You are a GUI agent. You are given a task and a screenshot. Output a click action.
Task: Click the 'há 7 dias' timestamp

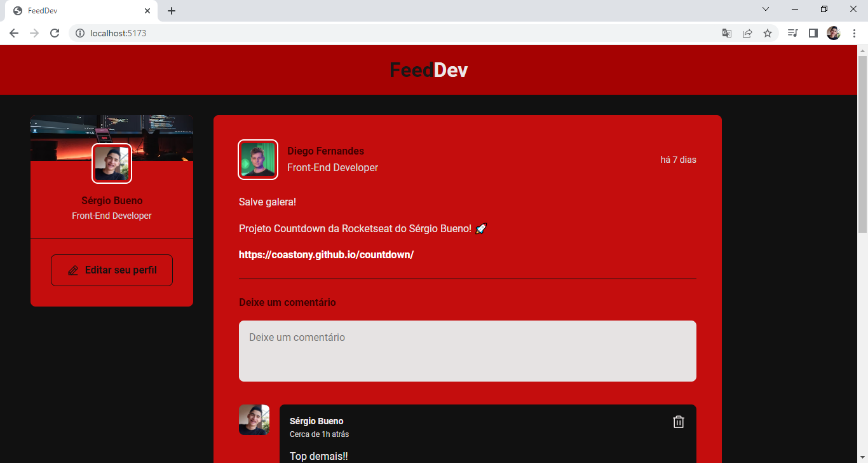[679, 160]
